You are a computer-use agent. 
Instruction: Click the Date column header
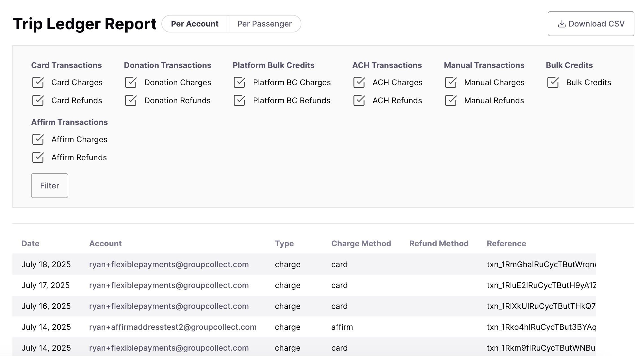[30, 243]
